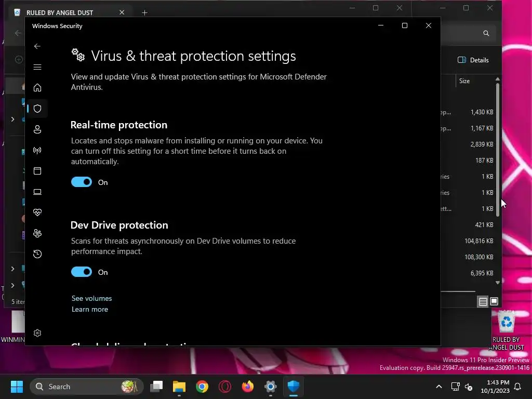Switch File Explorer to details list view
The height and width of the screenshot is (399, 532).
coord(483,301)
